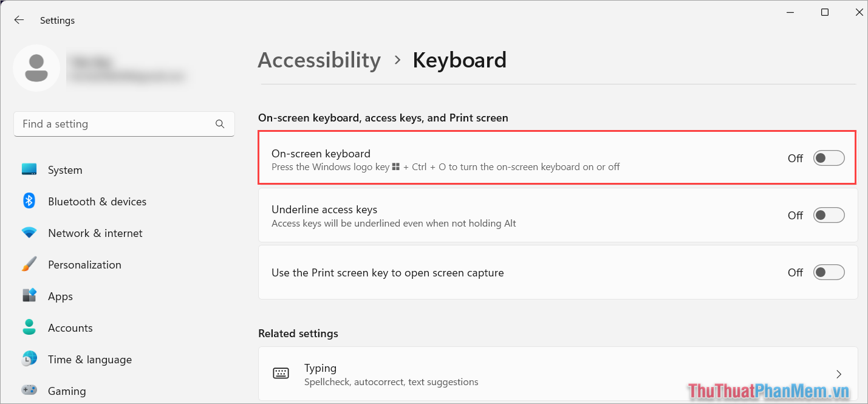
Task: Open Gaming settings via the controller icon
Action: [29, 391]
